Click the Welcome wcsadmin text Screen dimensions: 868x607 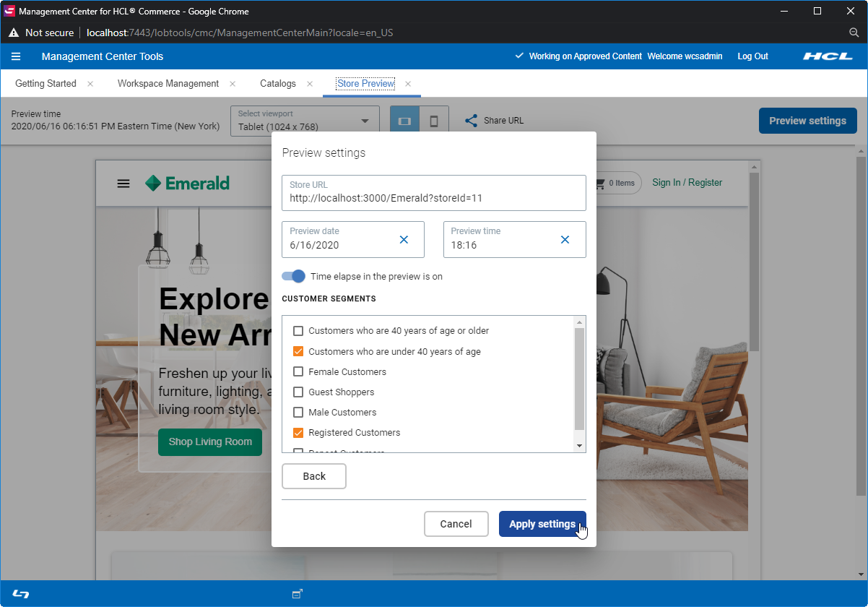point(685,56)
